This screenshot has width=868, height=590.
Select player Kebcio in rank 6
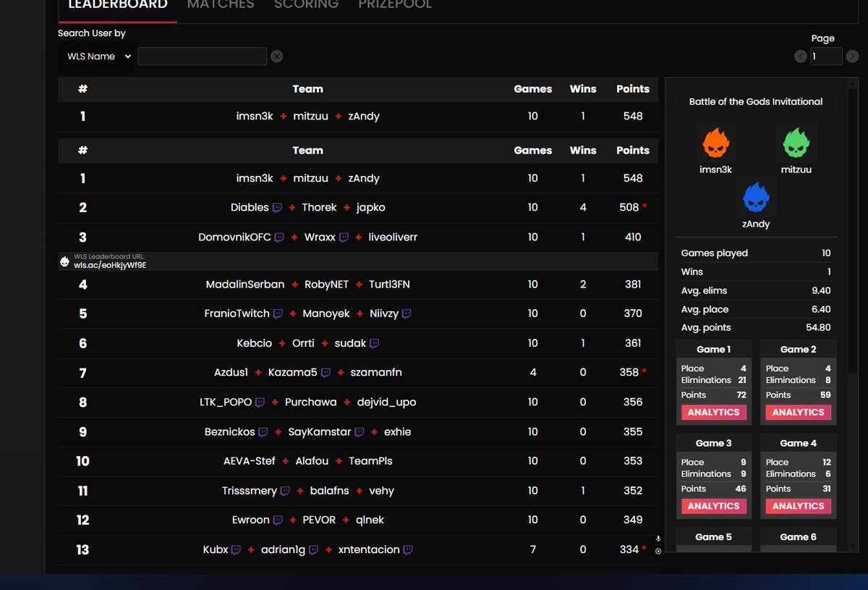point(255,344)
